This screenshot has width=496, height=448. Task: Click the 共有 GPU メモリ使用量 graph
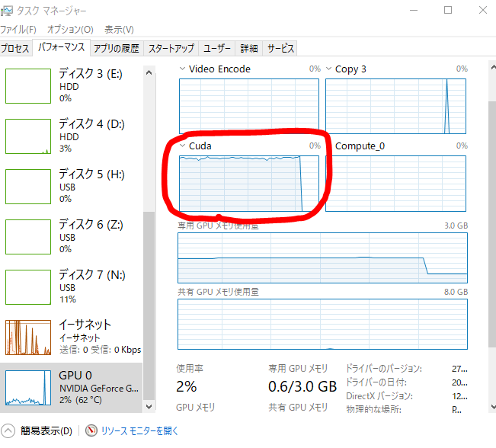(322, 325)
